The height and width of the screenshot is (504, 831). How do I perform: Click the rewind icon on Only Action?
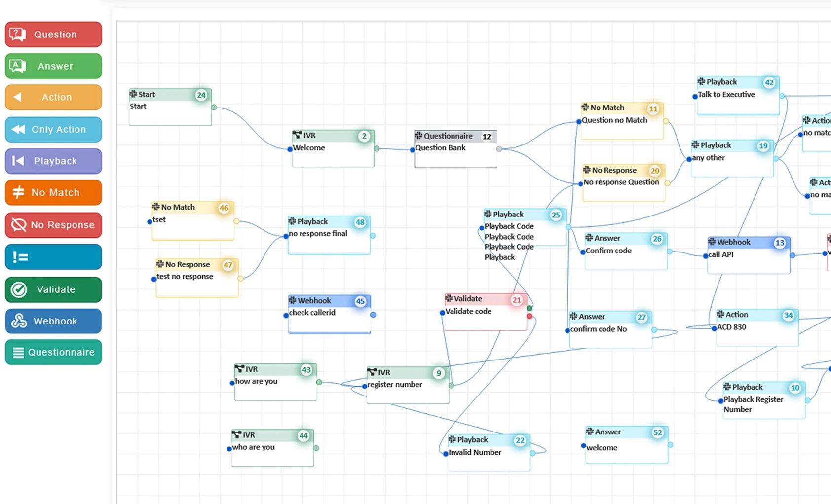pos(18,129)
